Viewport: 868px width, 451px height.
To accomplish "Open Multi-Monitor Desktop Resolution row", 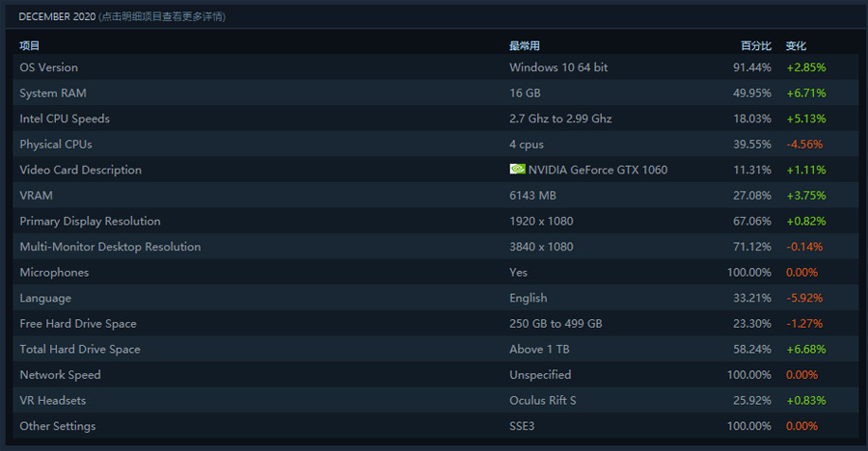I will [x=435, y=247].
